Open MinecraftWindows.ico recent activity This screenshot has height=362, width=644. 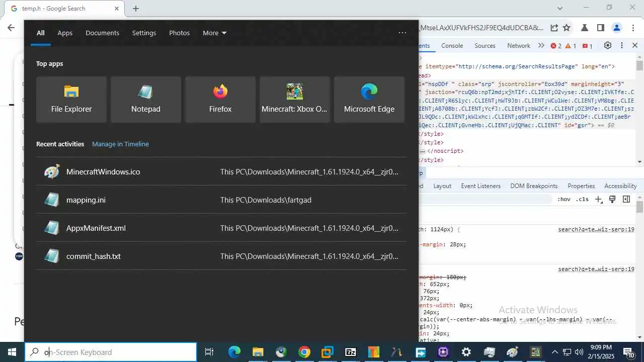[221, 171]
